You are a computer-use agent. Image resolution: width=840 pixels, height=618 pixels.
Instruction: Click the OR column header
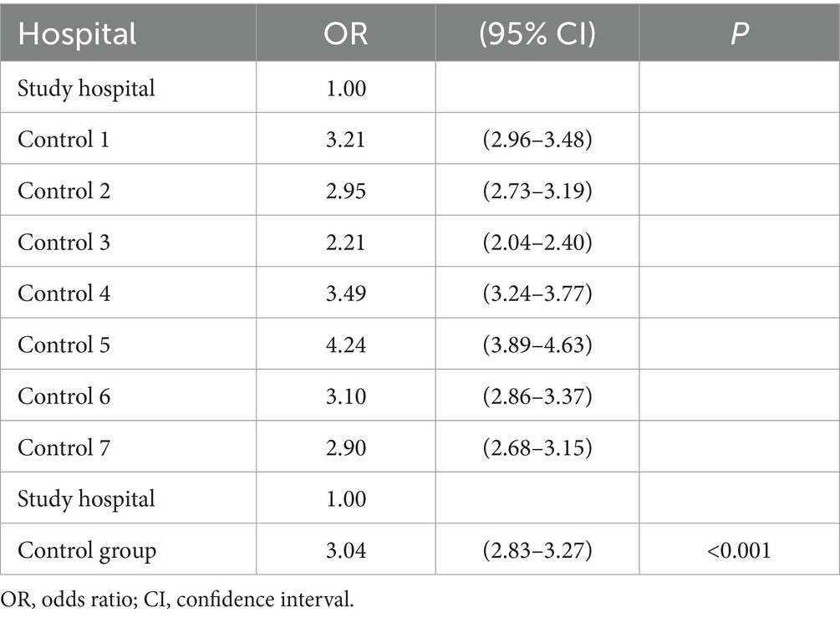tap(345, 33)
